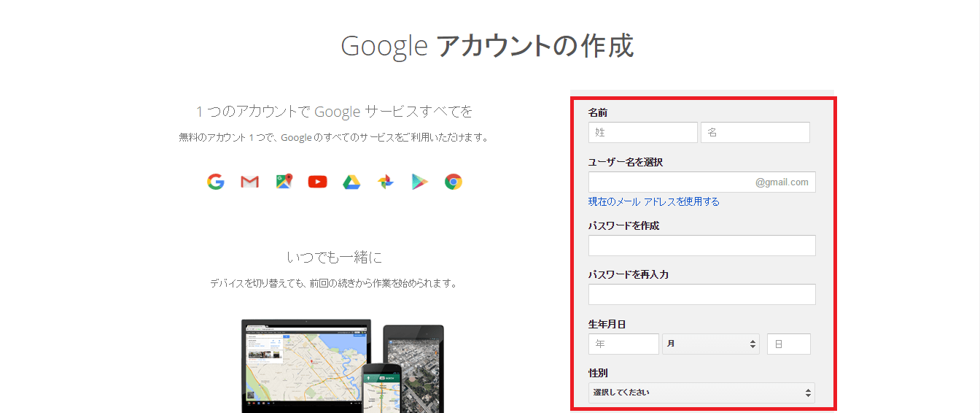This screenshot has height=413, width=980.
Task: Click the heading Google アカウントの作成
Action: point(487,46)
